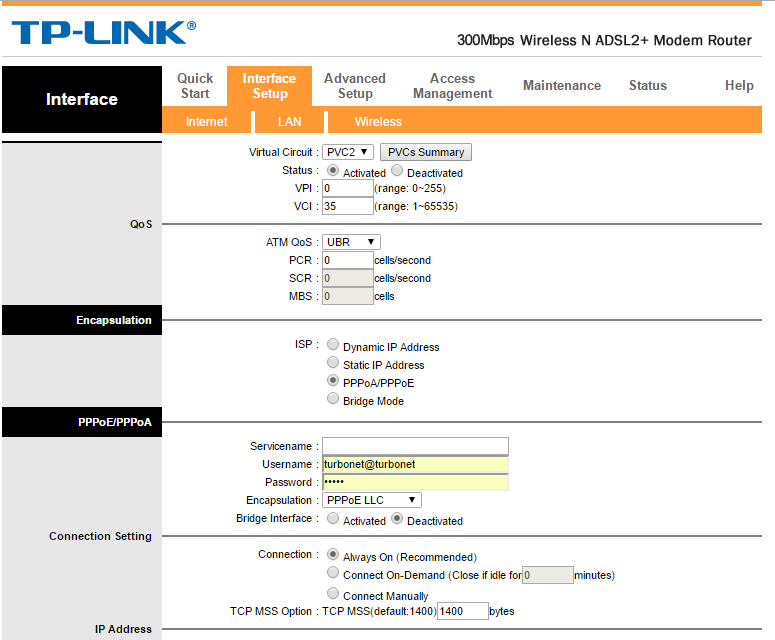Choose Static IP Address ISP option

tap(333, 362)
